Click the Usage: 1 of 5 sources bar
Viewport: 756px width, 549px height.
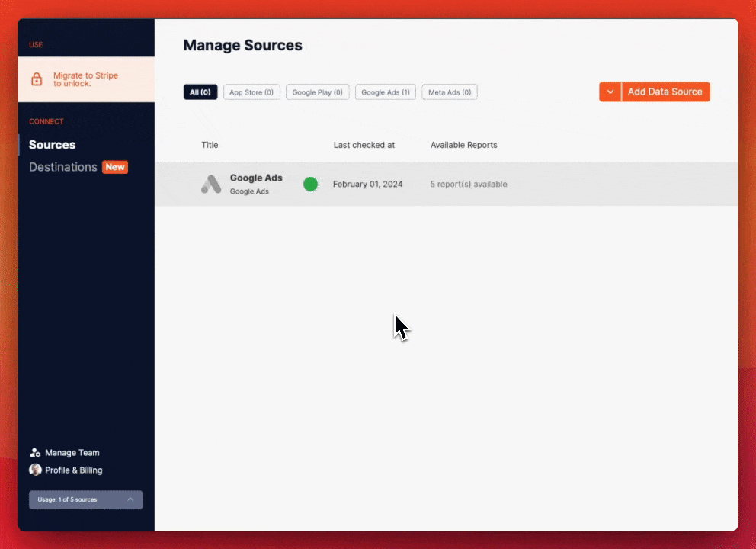click(x=86, y=499)
